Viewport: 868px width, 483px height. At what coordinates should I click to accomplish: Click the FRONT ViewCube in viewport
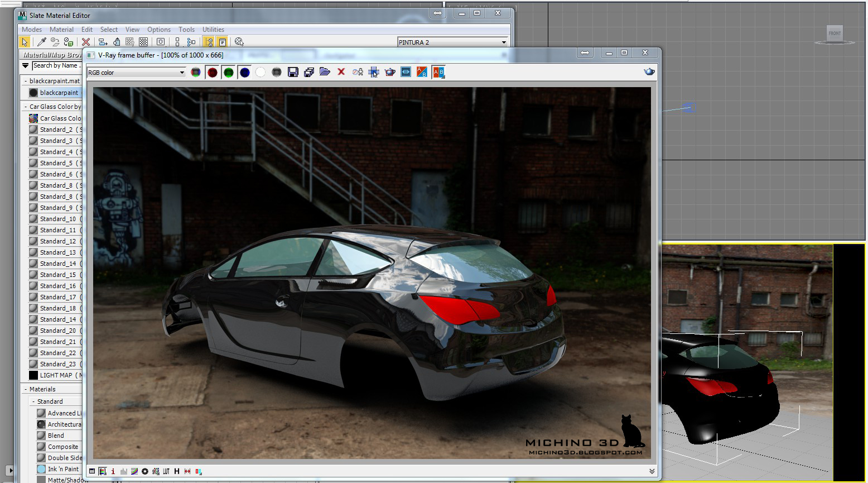(x=835, y=34)
